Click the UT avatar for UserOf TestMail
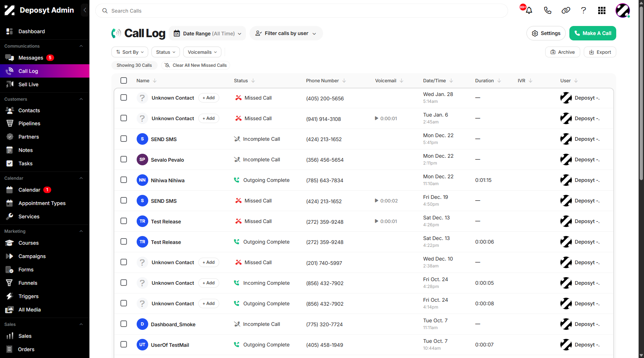 [x=142, y=345]
